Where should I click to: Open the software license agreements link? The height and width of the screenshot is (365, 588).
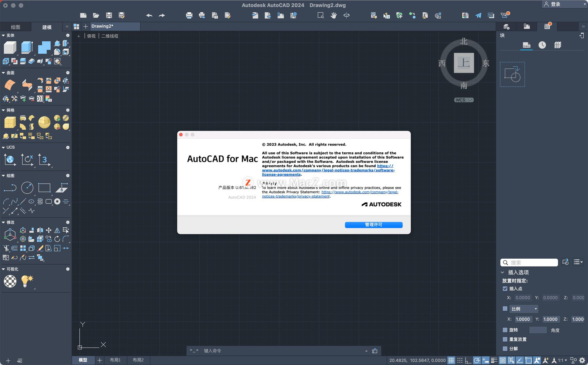pos(328,170)
